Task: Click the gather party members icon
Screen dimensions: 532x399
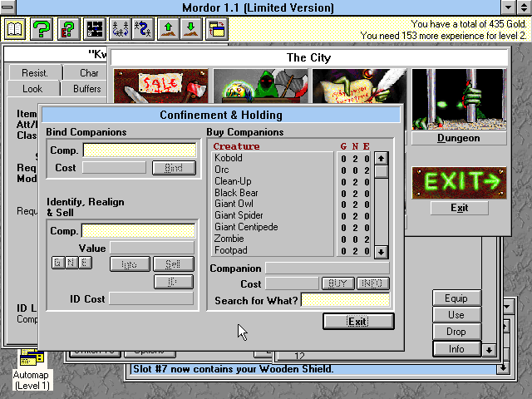Action: (121, 29)
